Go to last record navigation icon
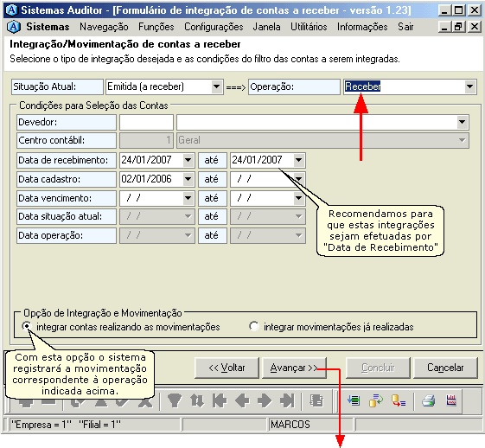The height and width of the screenshot is (448, 485). coord(287,400)
